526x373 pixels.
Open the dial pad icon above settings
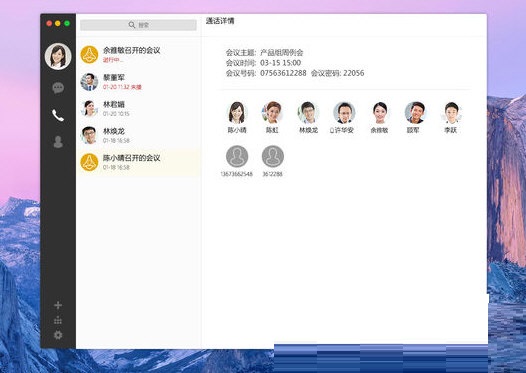pyautogui.click(x=58, y=320)
